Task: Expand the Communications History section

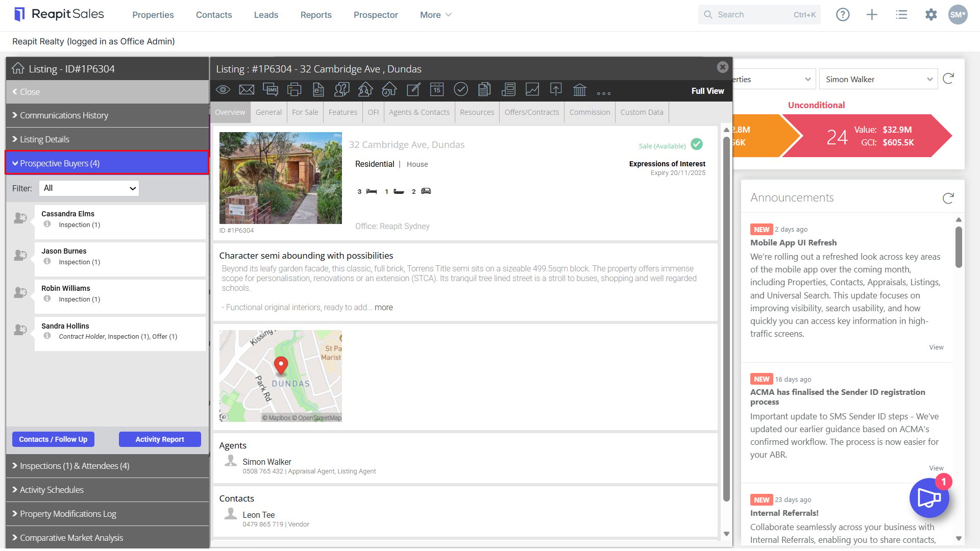Action: [x=107, y=115]
